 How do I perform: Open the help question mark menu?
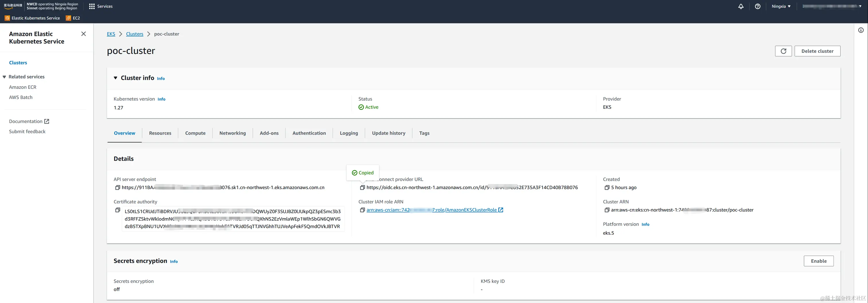point(757,6)
